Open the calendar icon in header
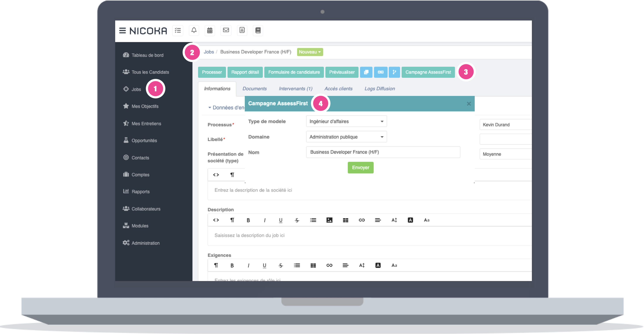Screen dimensions: 644x334 [x=210, y=31]
